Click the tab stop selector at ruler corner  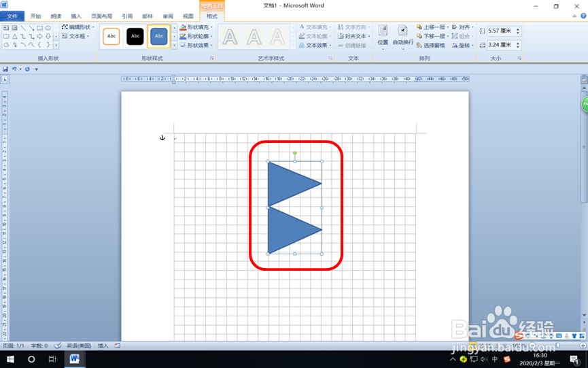tap(5, 79)
